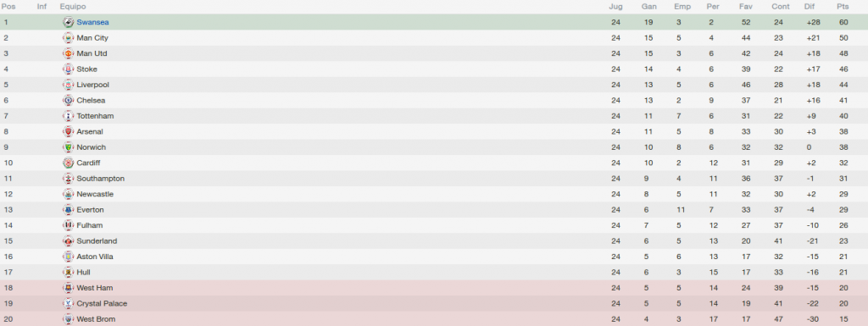Sort by Gan wins column header
Viewport: 868px width, 326px height.
[x=648, y=7]
